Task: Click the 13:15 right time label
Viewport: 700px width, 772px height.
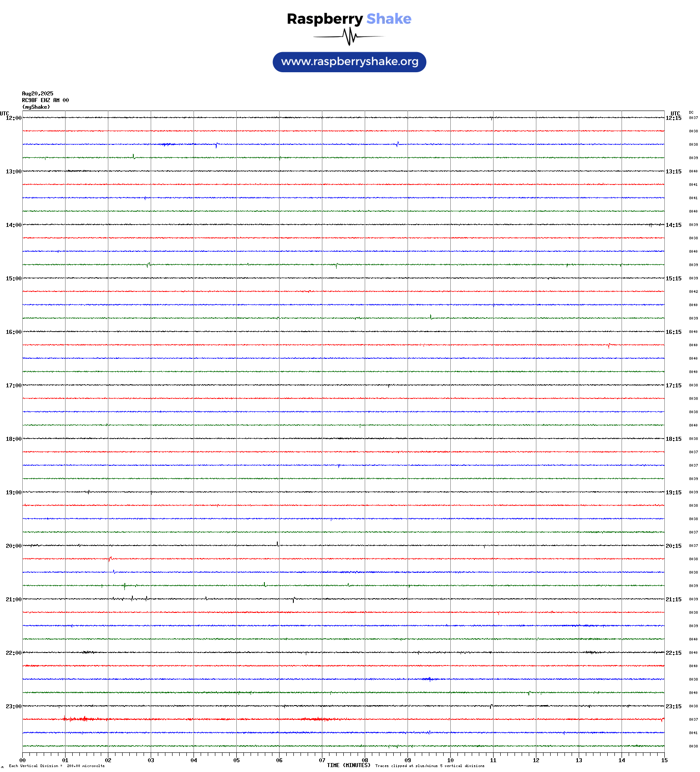Action: coord(674,172)
